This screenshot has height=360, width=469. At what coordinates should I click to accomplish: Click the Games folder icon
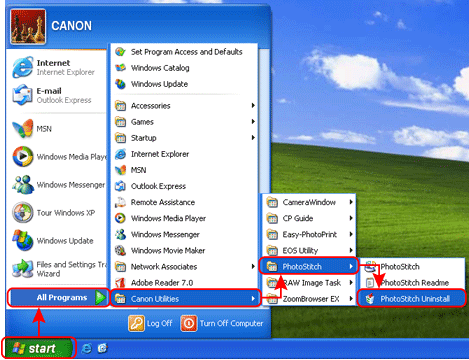tap(120, 122)
